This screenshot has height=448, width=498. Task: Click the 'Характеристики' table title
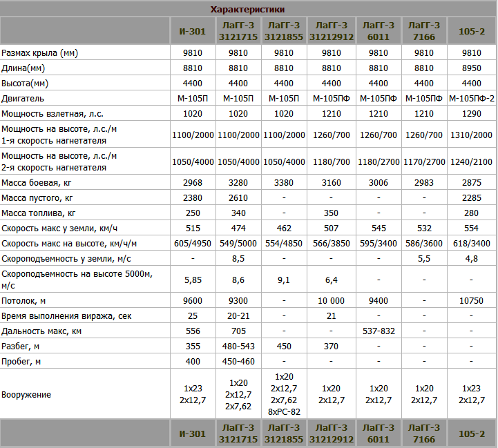[x=247, y=10]
